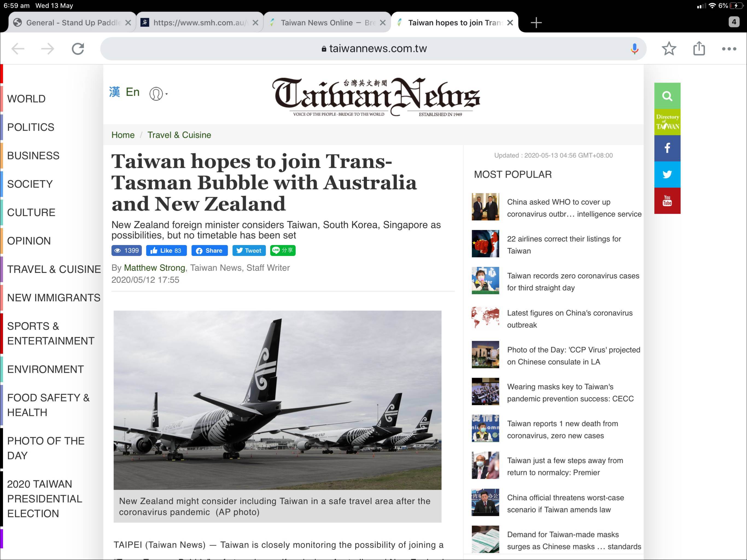
Task: Switch language to Chinese 漢
Action: 115,92
